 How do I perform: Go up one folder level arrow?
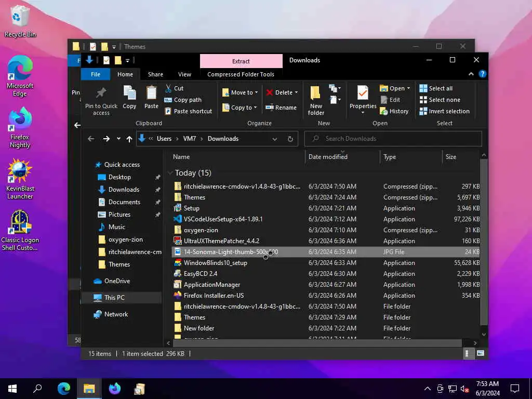(x=129, y=139)
